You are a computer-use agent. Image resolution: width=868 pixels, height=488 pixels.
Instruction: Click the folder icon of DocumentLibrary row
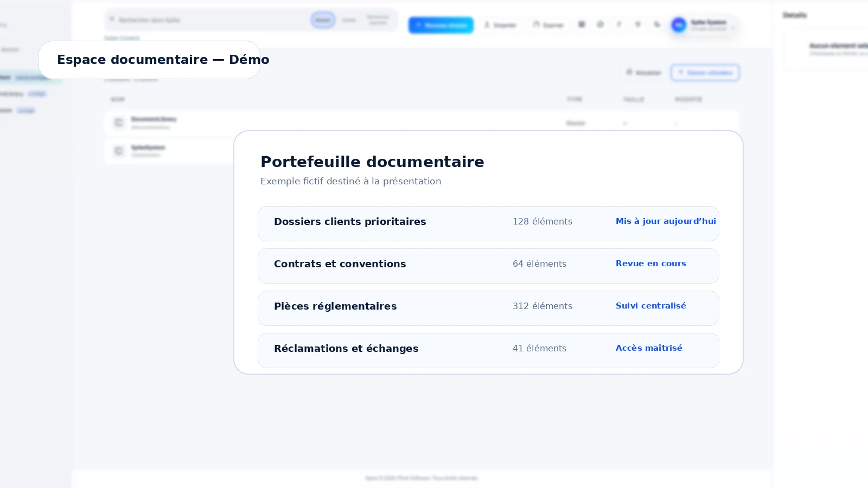[x=119, y=123]
